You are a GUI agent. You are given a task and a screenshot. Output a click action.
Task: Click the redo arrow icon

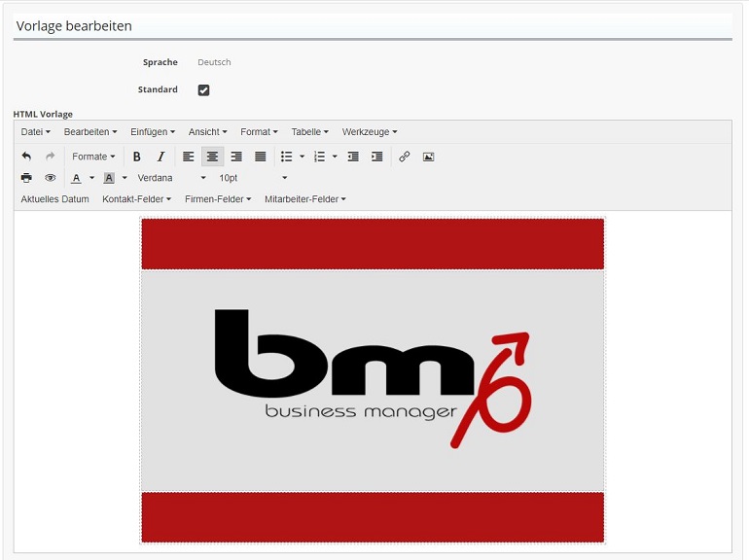[50, 157]
